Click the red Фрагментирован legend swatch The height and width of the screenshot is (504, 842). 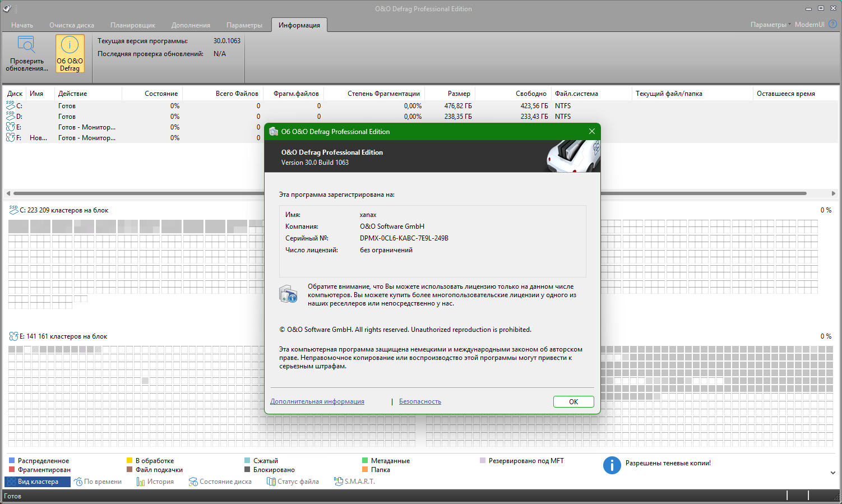[x=12, y=470]
